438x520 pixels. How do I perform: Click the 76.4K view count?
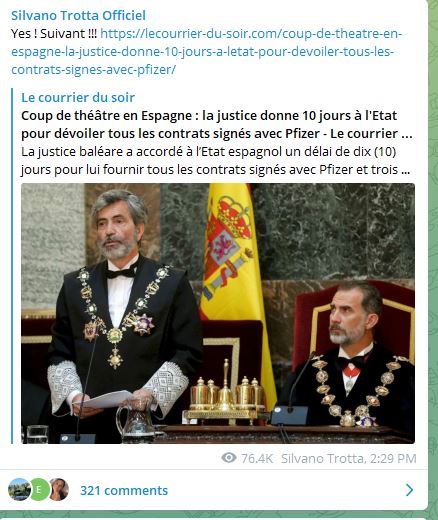(x=257, y=458)
